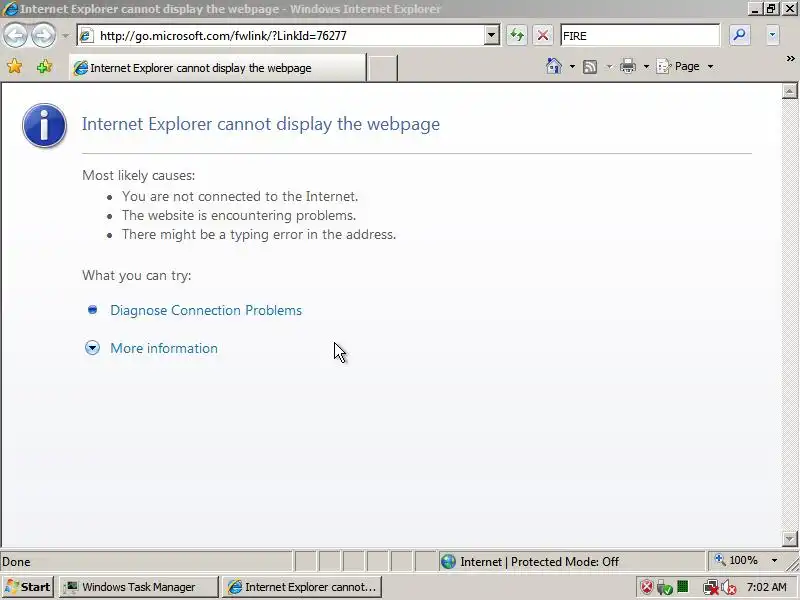This screenshot has height=600, width=800.
Task: Click Internet Explorer title bar icon
Action: 10,9
